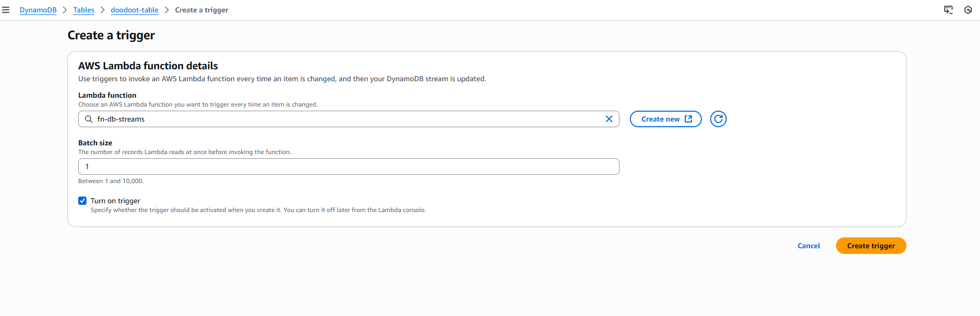Click the "Batch size" field label
The width and height of the screenshot is (980, 316).
[95, 143]
